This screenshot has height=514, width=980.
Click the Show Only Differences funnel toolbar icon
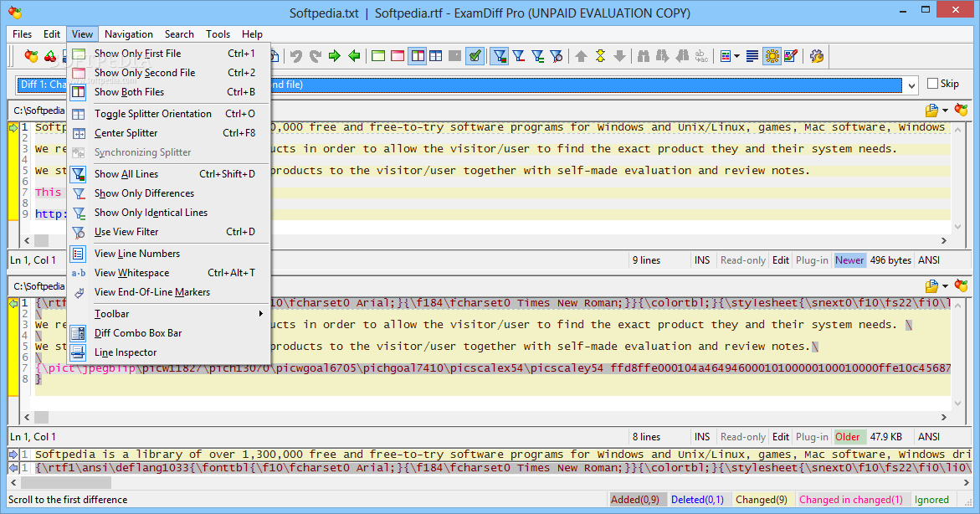click(519, 56)
